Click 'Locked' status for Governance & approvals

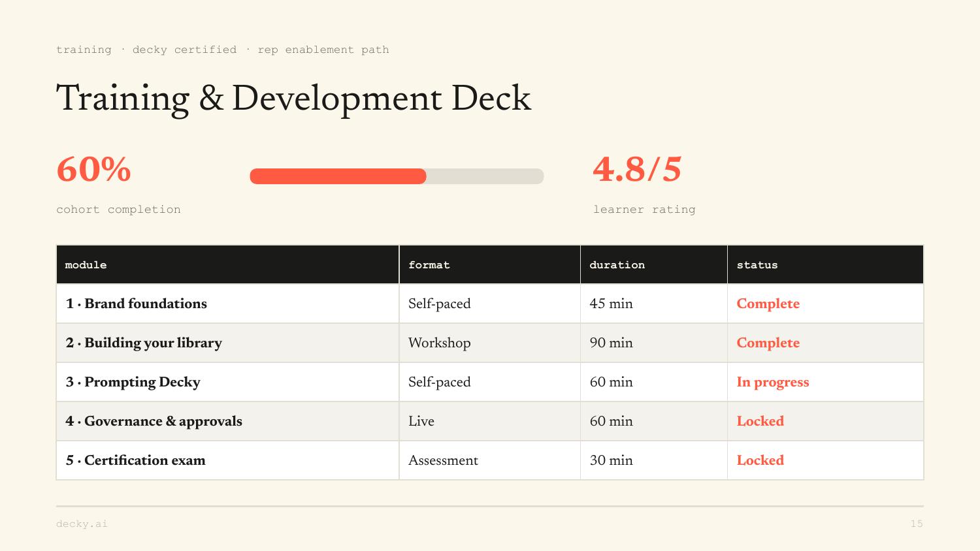point(825,421)
